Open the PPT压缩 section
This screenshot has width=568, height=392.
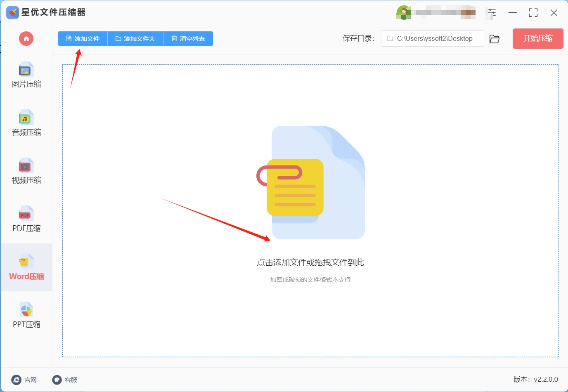coord(26,315)
